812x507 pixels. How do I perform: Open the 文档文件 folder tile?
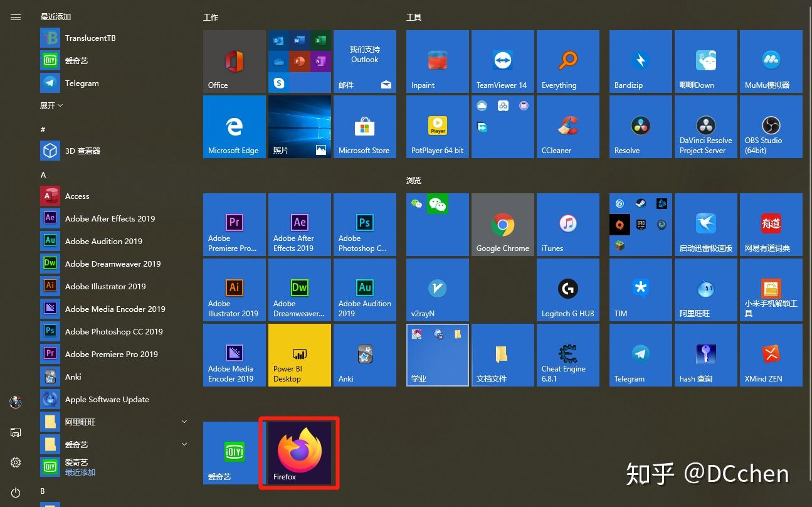pyautogui.click(x=503, y=355)
